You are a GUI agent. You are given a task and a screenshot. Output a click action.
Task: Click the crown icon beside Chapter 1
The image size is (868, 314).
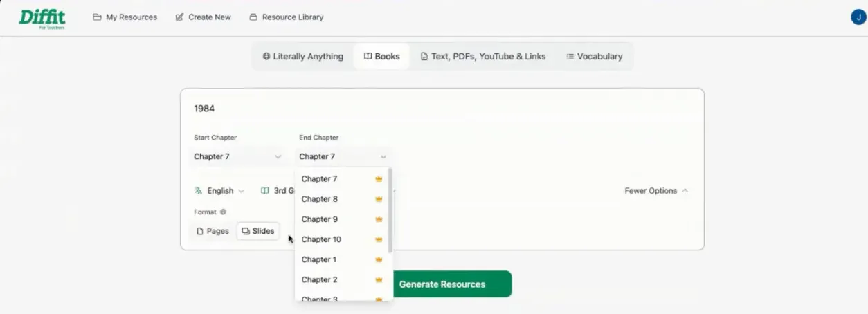click(x=379, y=259)
